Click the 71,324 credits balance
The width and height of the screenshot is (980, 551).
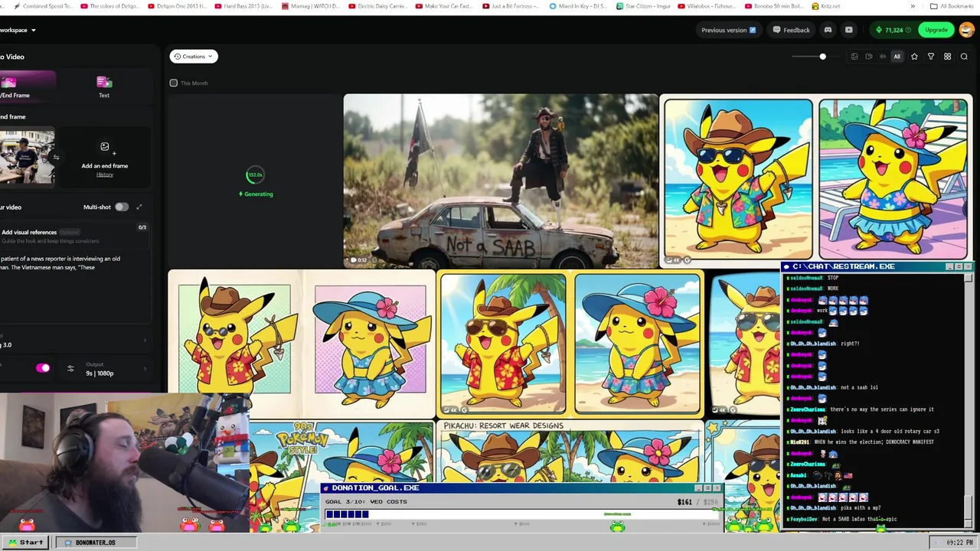click(x=893, y=30)
